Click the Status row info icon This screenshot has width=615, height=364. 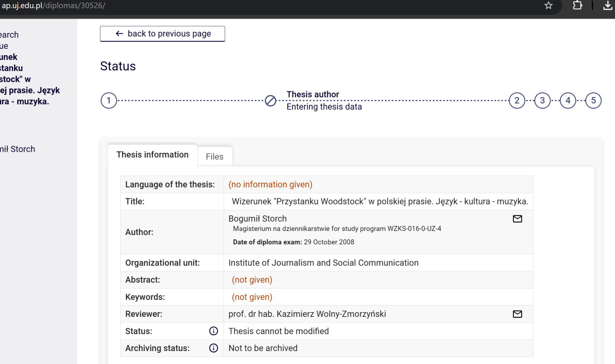coord(214,331)
